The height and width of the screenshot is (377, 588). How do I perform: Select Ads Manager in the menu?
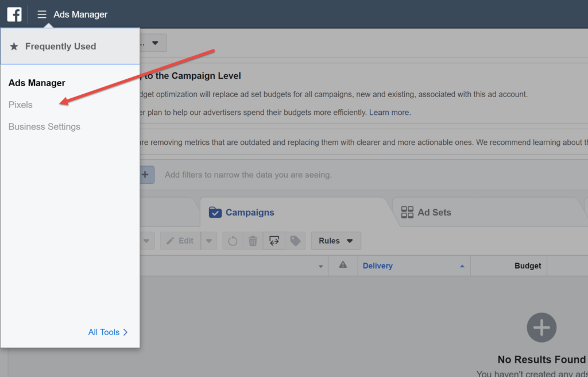(x=37, y=83)
